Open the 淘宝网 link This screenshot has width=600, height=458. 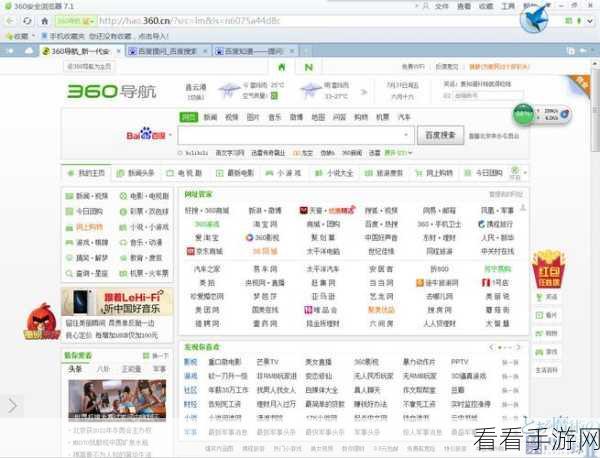click(x=265, y=224)
